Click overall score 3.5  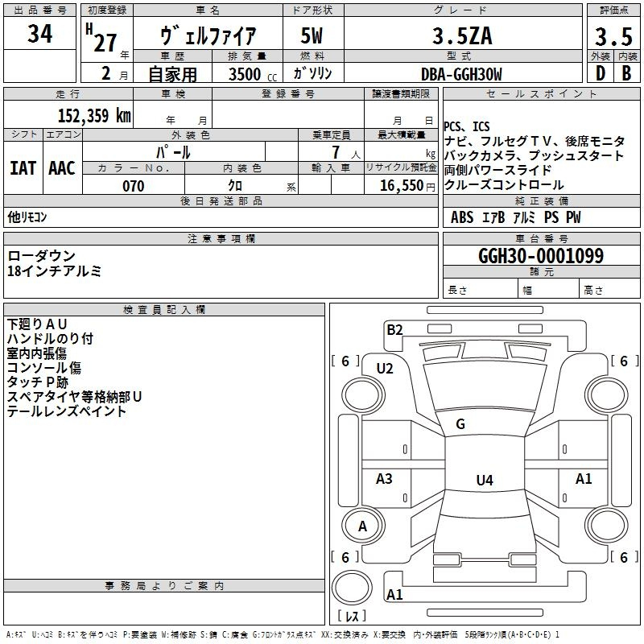(x=613, y=36)
